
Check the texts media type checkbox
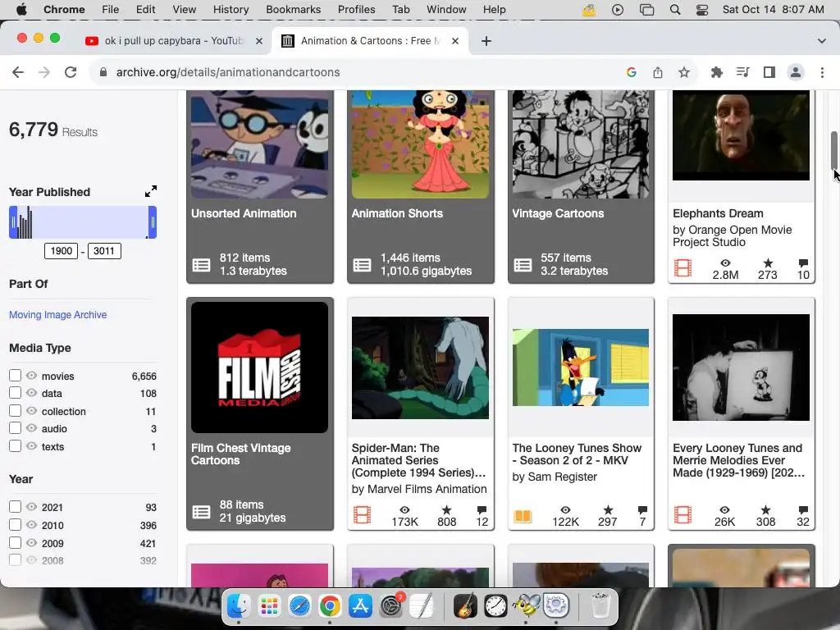15,445
